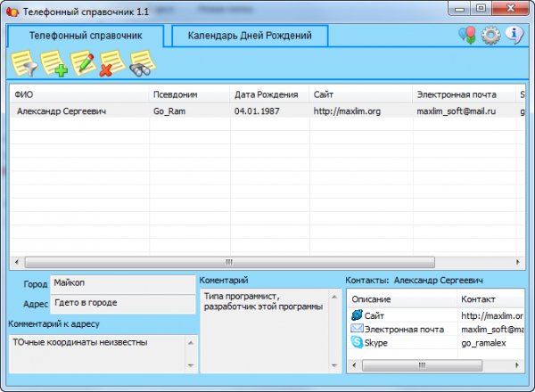Edit the contact with the pencil note icon
The image size is (535, 392).
(83, 63)
